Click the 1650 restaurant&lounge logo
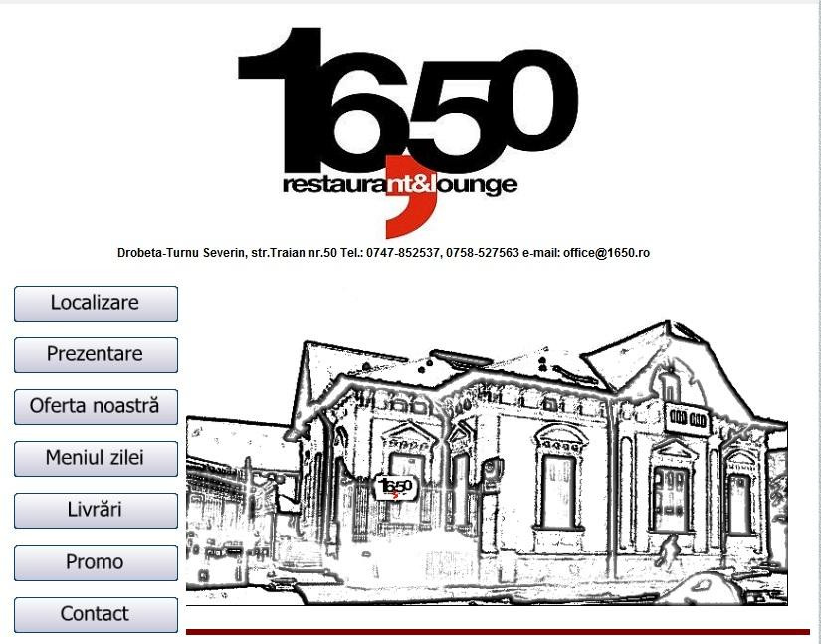 (x=408, y=133)
